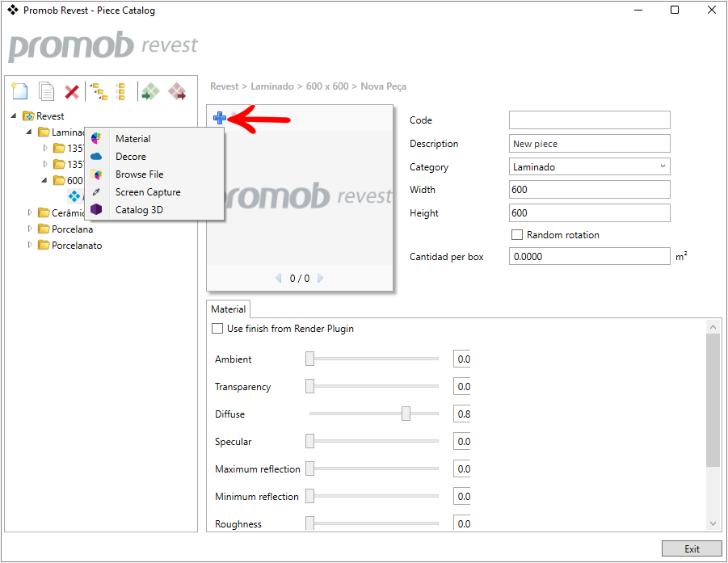The width and height of the screenshot is (728, 563).
Task: Expand the Porcelanato folder node
Action: [x=30, y=245]
